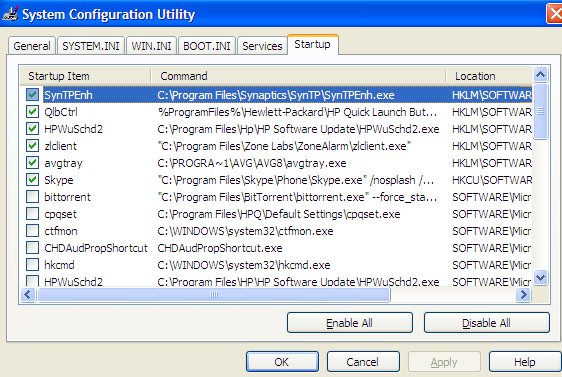This screenshot has height=377, width=562.
Task: Open the SYSTEM.INI tab
Action: point(91,46)
